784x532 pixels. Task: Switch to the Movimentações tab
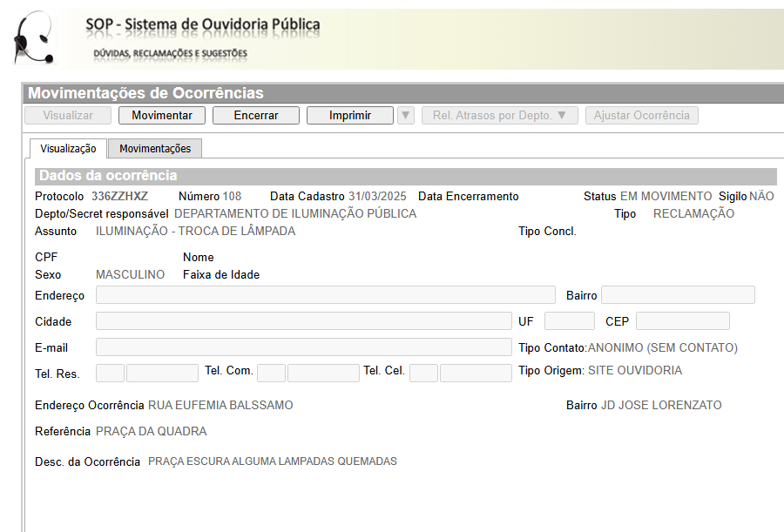[x=155, y=149]
